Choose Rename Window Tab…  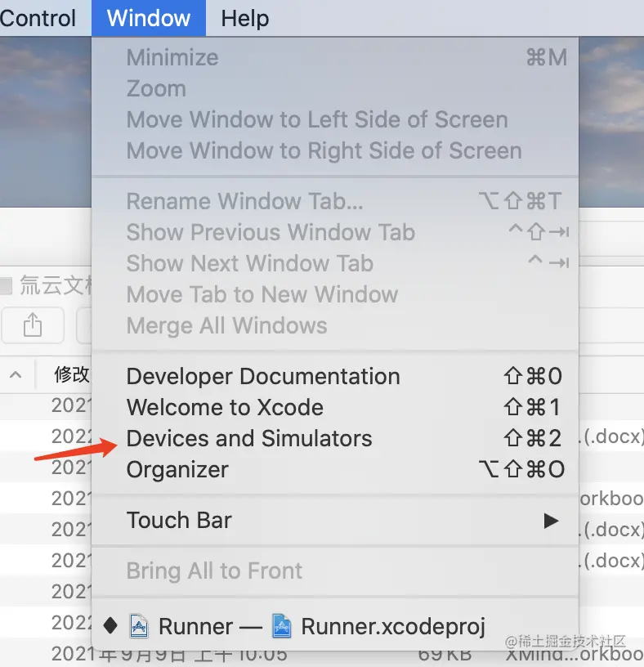coord(244,202)
